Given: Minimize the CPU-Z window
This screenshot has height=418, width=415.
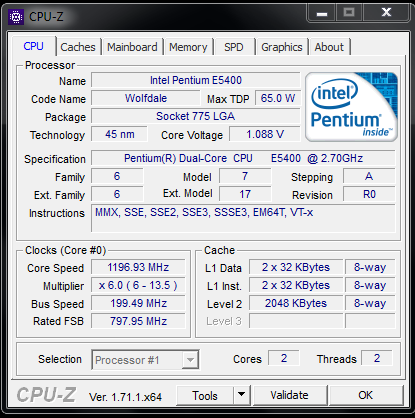Looking at the screenshot, I should 322,13.
